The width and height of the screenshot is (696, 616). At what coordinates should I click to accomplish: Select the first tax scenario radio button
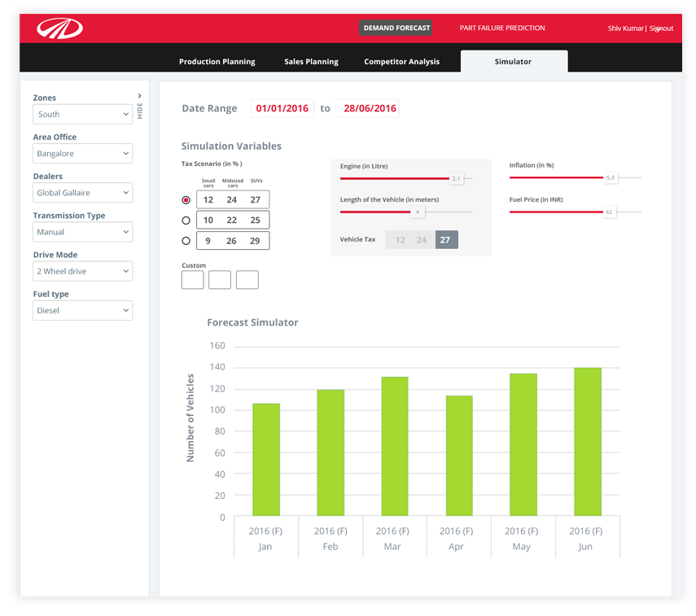186,200
